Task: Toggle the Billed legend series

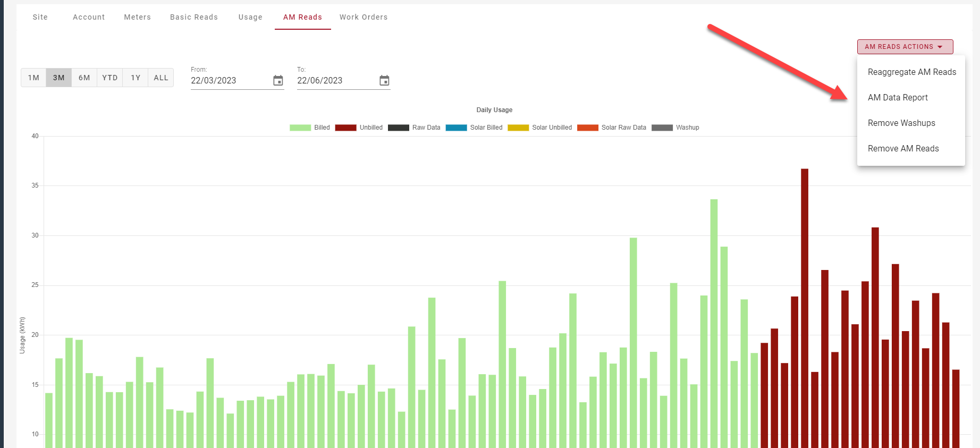Action: 309,128
